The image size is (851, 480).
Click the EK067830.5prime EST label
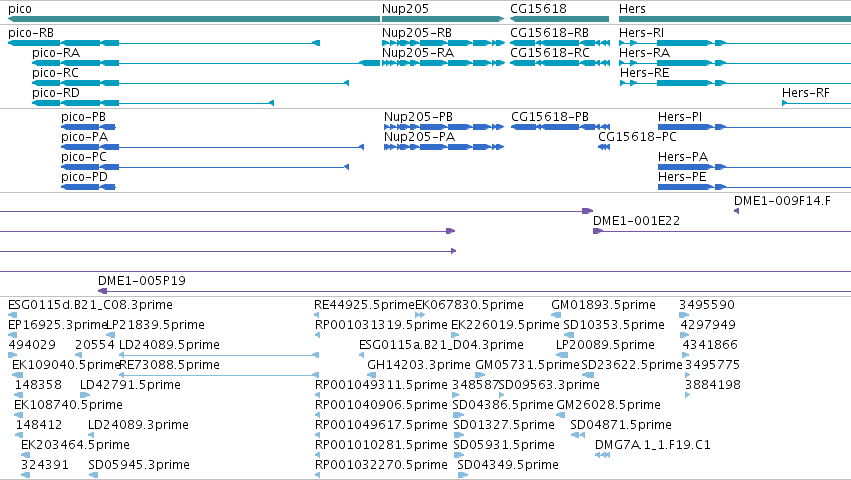(469, 305)
